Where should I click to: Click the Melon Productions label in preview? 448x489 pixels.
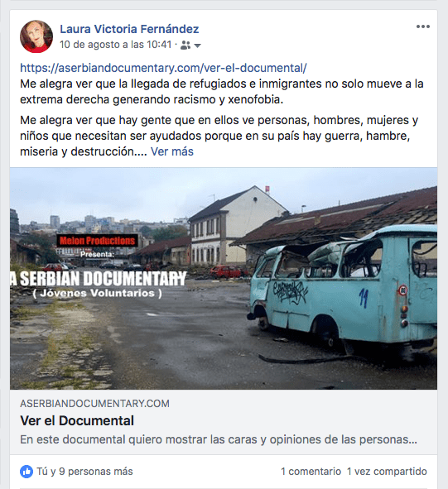[x=97, y=241]
